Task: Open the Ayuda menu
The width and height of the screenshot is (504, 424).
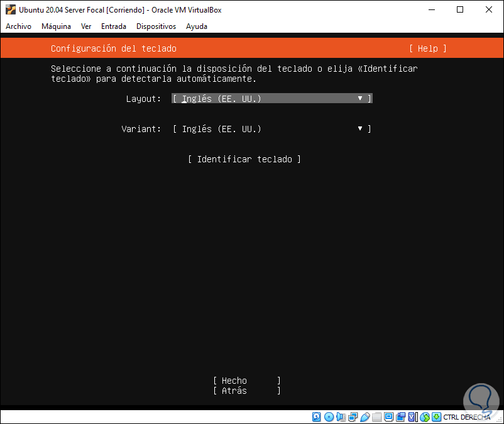Action: click(x=197, y=26)
